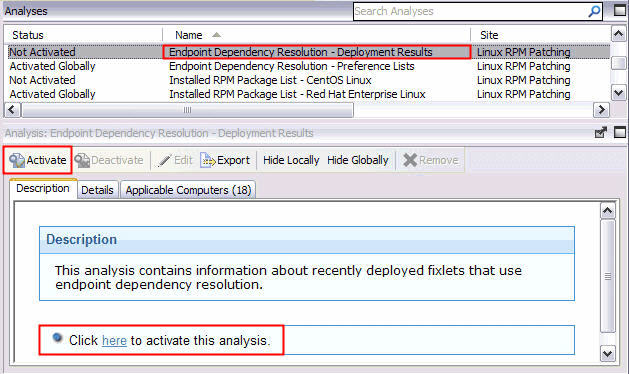The height and width of the screenshot is (374, 629).
Task: Click the analysis description paragraph text
Action: pos(288,277)
